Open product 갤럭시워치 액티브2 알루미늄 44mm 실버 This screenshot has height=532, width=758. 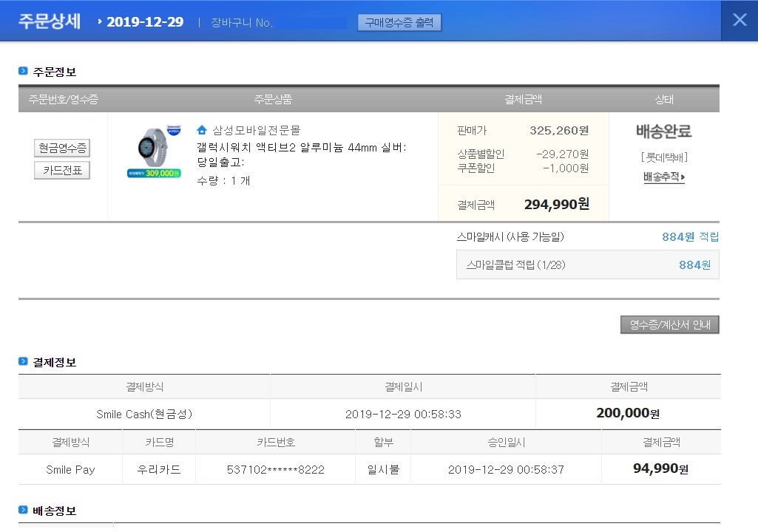point(302,154)
